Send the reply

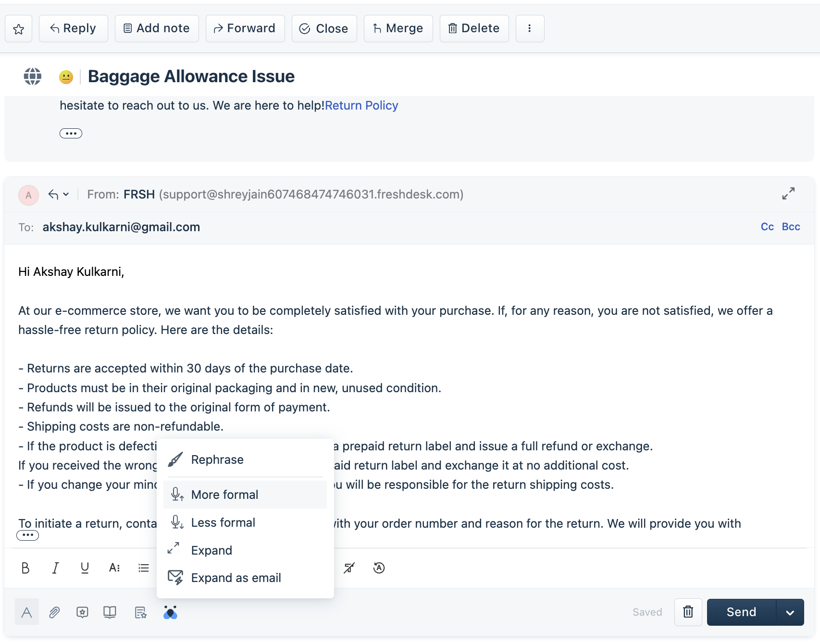[741, 612]
